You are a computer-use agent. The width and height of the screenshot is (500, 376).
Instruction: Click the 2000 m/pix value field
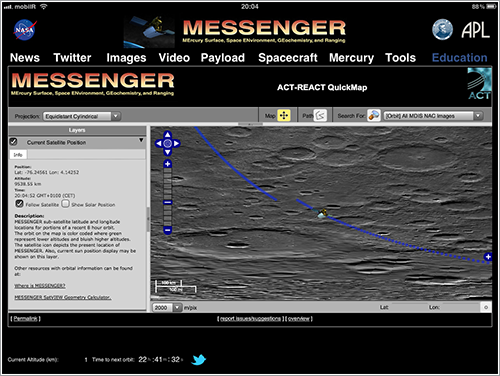click(x=163, y=307)
